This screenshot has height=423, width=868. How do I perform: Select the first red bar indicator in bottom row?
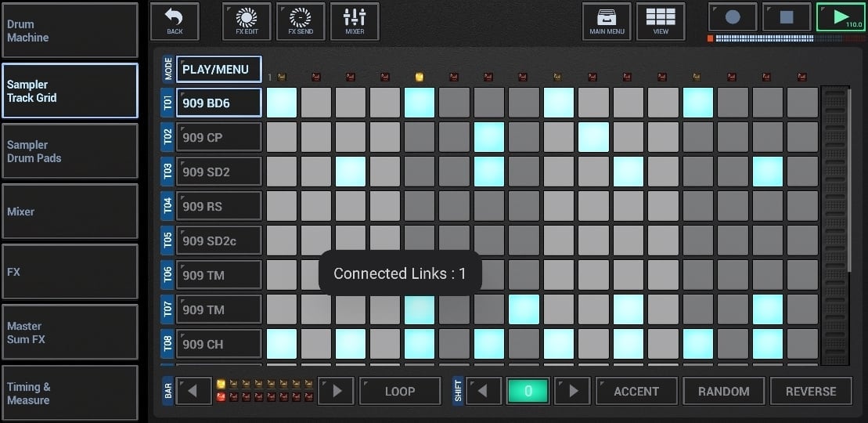221,397
